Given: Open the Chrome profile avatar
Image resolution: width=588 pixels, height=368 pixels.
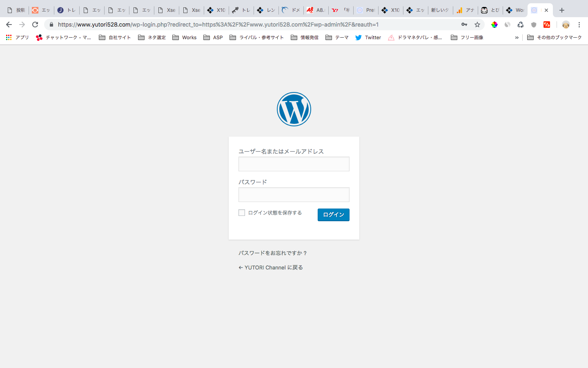Looking at the screenshot, I should tap(566, 25).
